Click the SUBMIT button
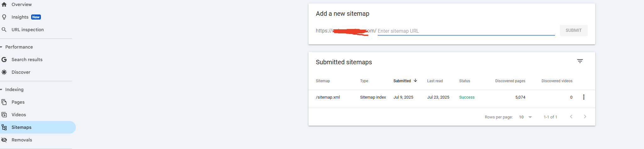The width and height of the screenshot is (644, 149). coord(574,31)
